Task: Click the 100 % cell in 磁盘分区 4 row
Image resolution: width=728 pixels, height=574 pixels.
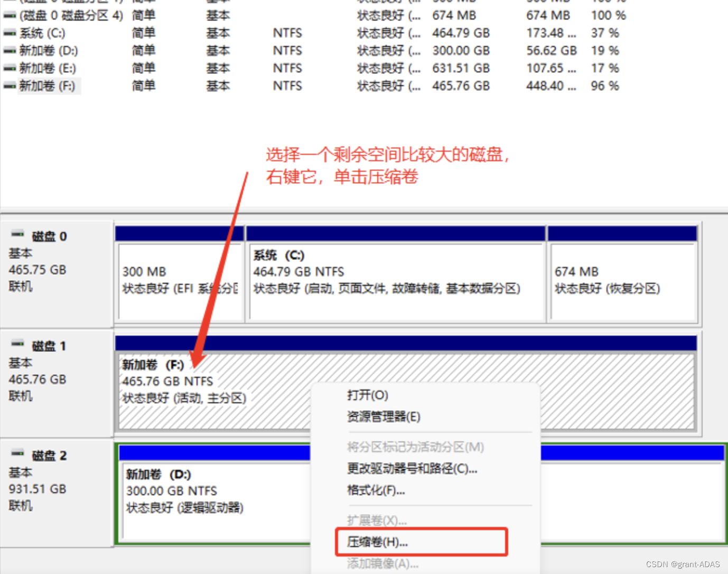Action: pyautogui.click(x=609, y=16)
